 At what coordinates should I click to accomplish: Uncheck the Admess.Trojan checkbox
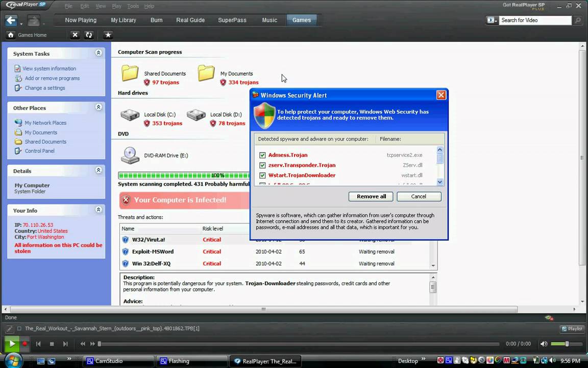(262, 155)
